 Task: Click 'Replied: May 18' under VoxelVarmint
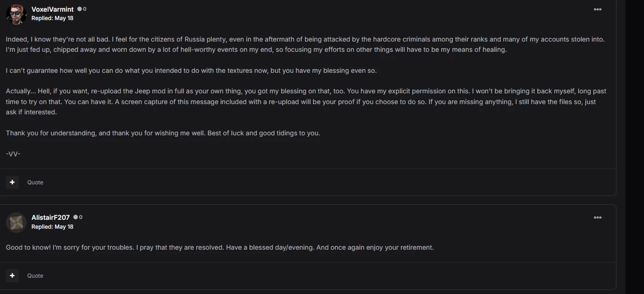52,18
